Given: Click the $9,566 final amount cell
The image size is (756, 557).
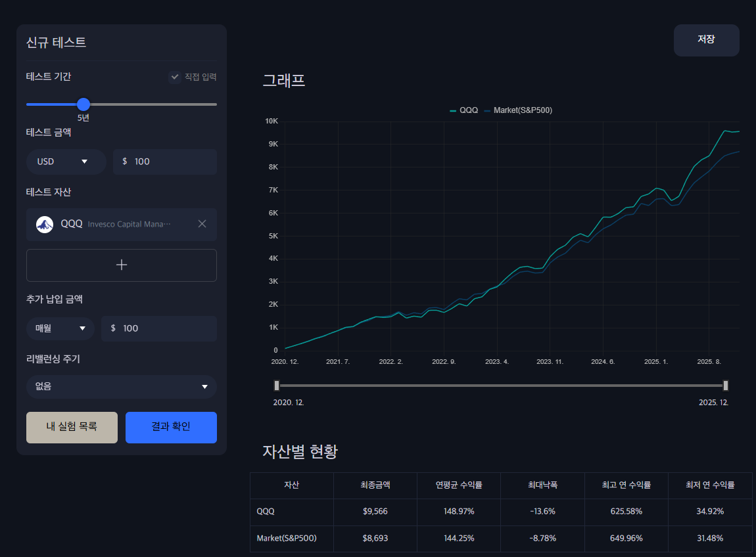Looking at the screenshot, I should (x=375, y=512).
